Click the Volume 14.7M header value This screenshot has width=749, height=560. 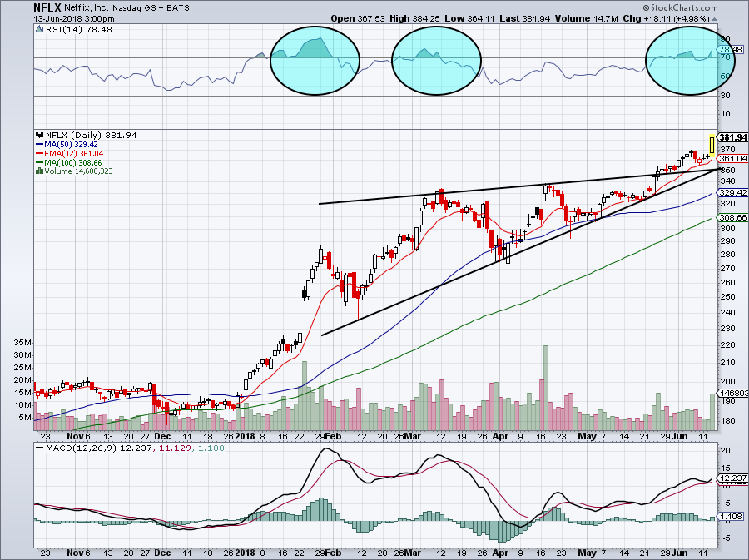tap(587, 18)
